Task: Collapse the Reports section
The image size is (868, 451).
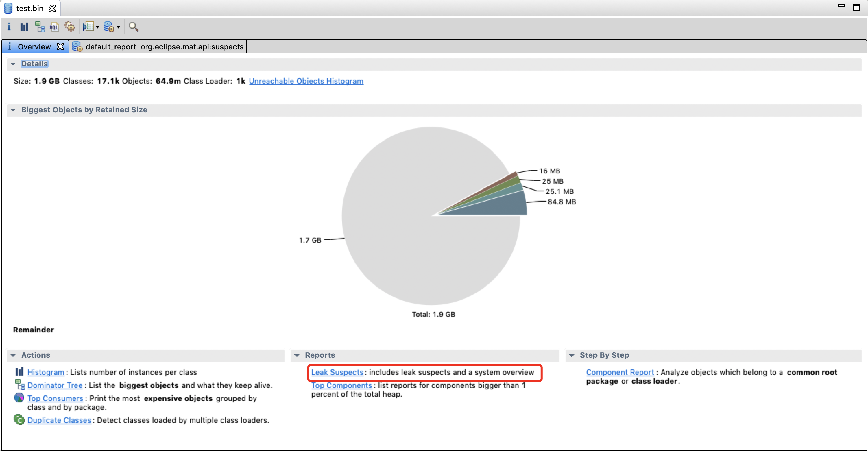Action: tap(297, 355)
